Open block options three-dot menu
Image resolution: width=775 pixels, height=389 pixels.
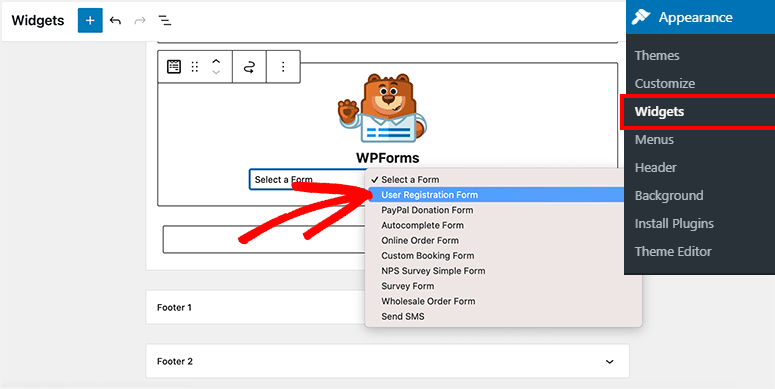tap(283, 67)
